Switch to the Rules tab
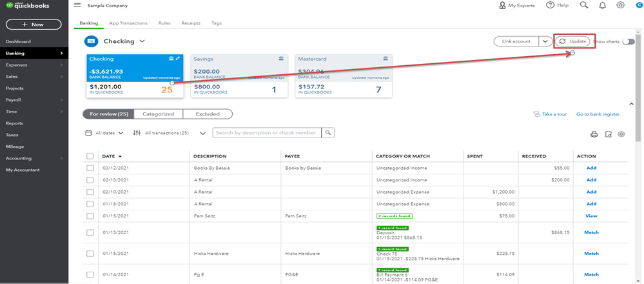644x284 pixels. point(164,23)
